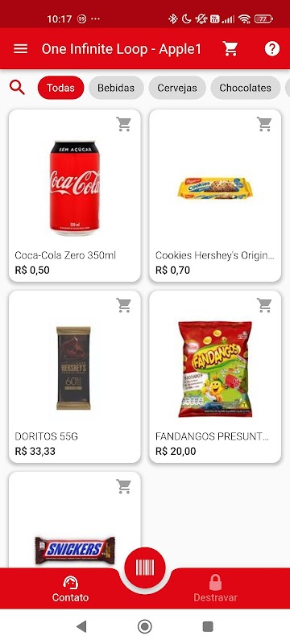Filter products by Cervejas
The height and width of the screenshot is (644, 290).
coord(177,88)
